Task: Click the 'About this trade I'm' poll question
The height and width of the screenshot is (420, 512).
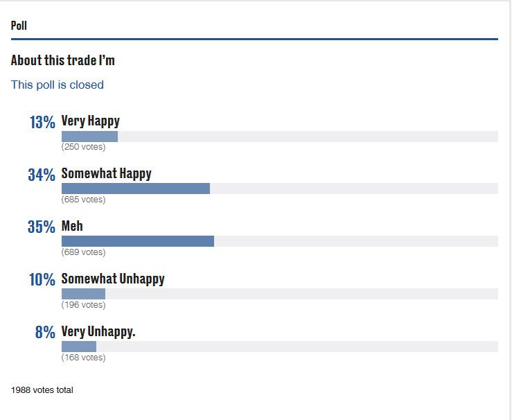Action: pyautogui.click(x=62, y=60)
